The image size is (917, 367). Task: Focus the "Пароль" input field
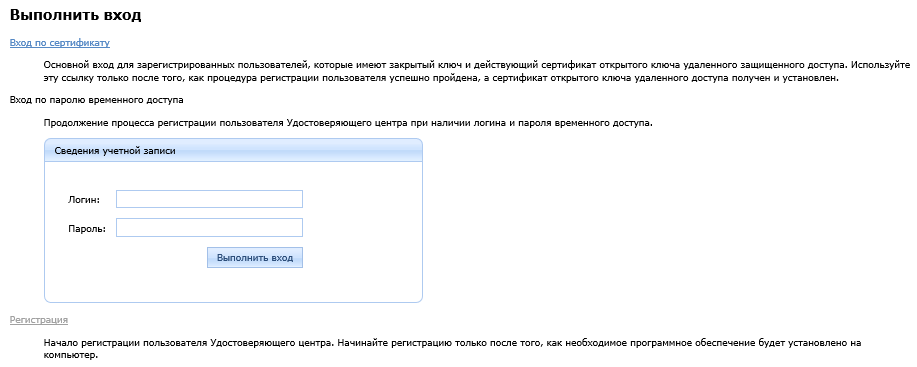coord(209,227)
